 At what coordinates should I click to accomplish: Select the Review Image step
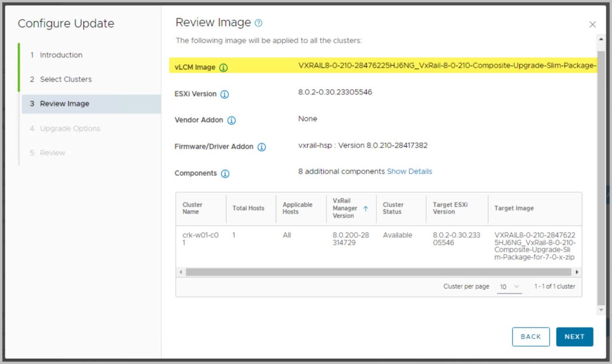(x=65, y=104)
